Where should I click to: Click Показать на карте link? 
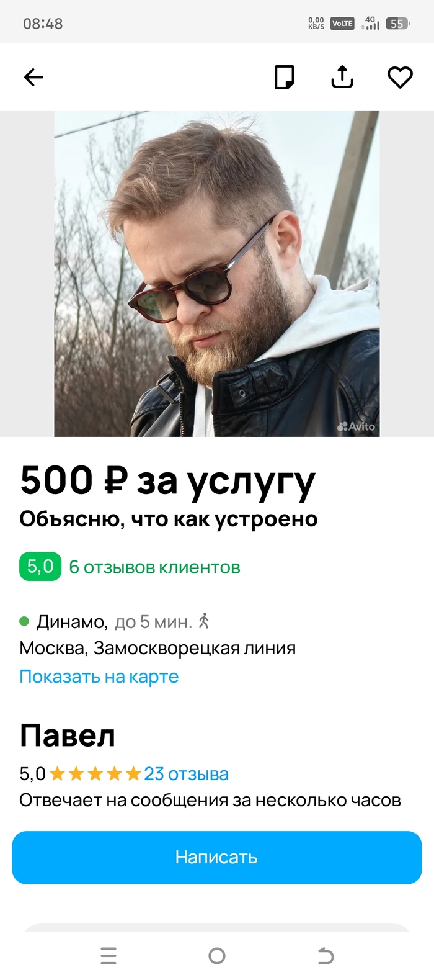point(99,677)
